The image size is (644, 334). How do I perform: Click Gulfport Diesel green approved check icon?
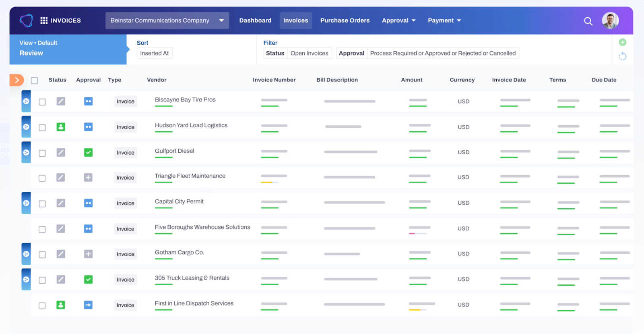click(x=88, y=152)
